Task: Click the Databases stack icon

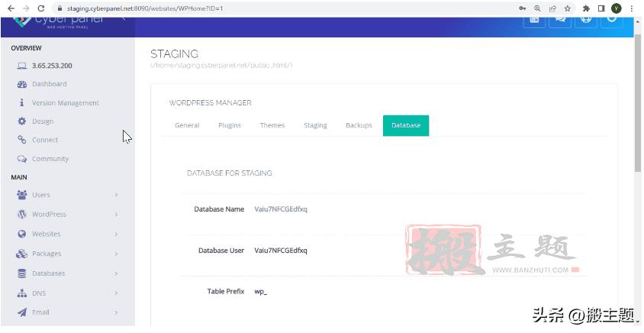Action: pos(22,273)
